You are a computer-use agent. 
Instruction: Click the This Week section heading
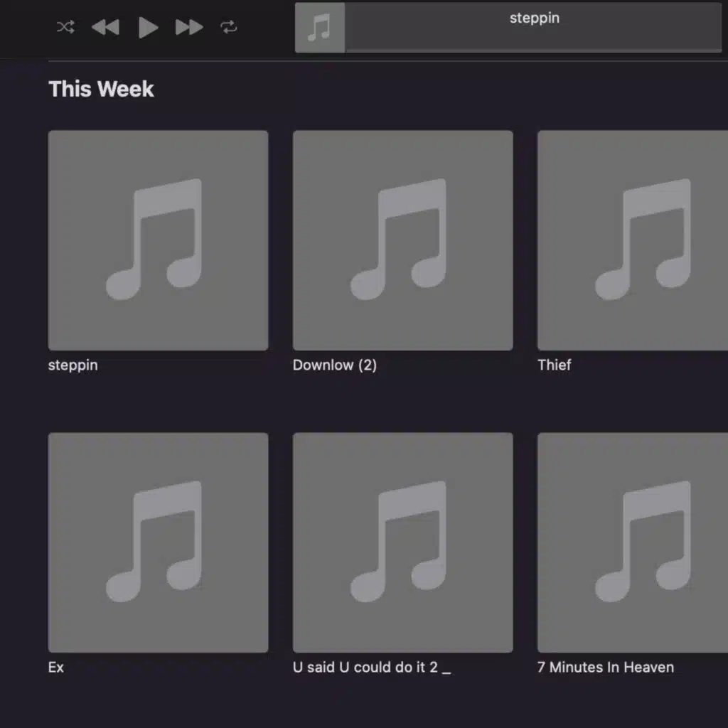coord(101,89)
